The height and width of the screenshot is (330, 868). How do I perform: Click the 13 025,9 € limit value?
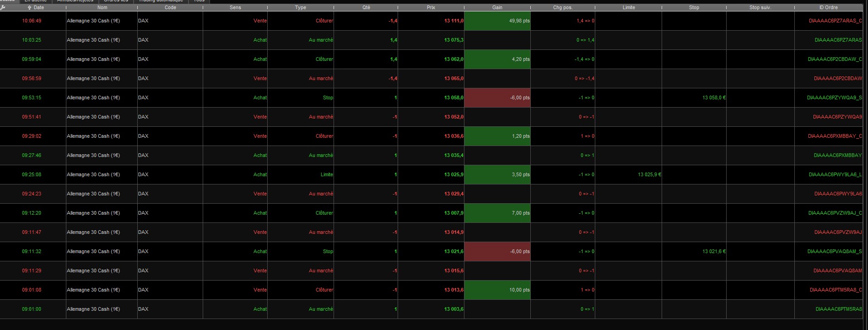[x=649, y=175]
